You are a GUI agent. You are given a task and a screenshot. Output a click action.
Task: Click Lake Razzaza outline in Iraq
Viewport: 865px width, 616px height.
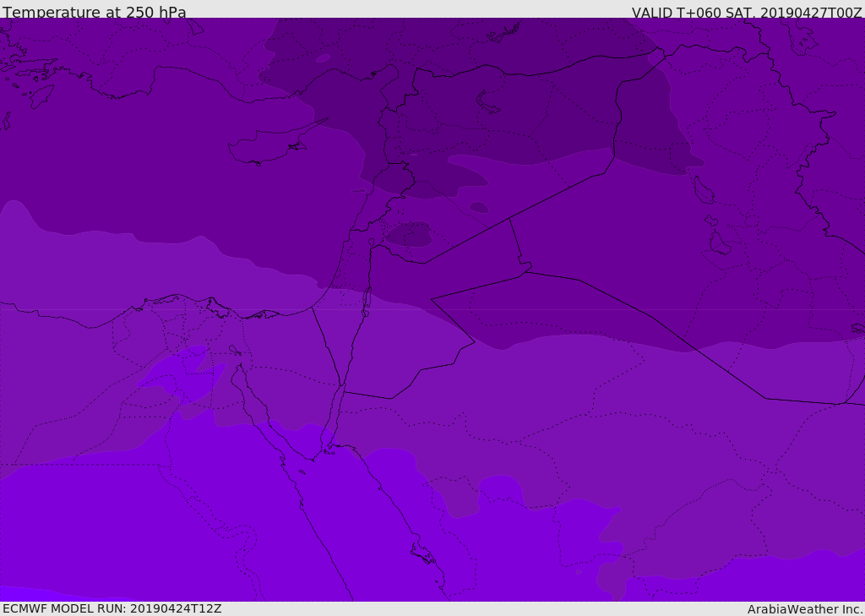719,244
